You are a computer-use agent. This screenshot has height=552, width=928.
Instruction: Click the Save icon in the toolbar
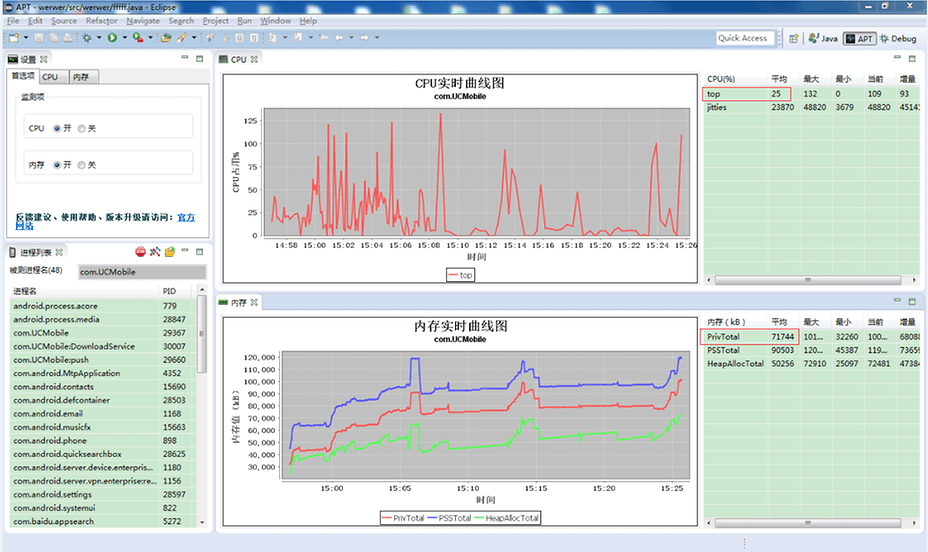[39, 38]
